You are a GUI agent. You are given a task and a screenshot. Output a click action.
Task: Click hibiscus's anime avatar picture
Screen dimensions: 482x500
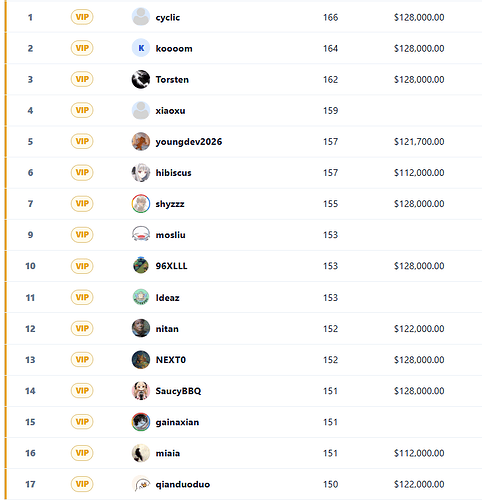pos(141,172)
